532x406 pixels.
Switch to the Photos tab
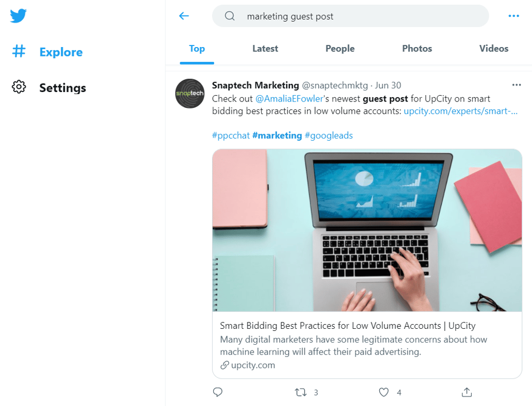pos(417,48)
